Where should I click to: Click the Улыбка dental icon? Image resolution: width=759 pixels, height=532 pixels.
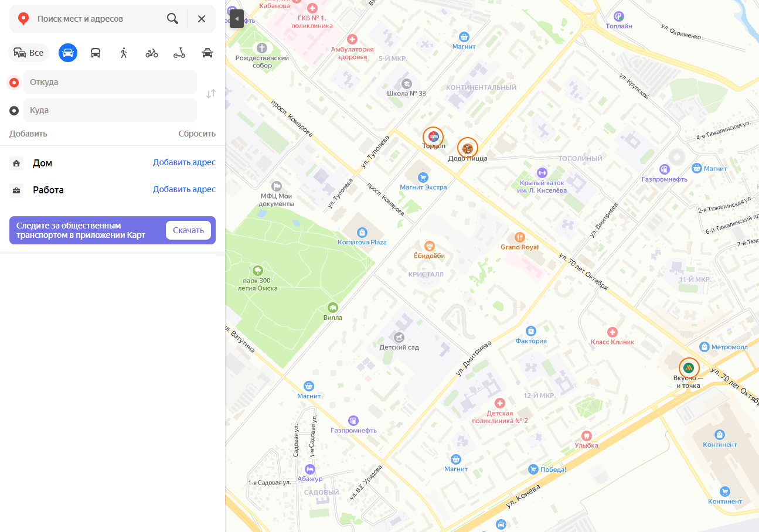point(586,435)
